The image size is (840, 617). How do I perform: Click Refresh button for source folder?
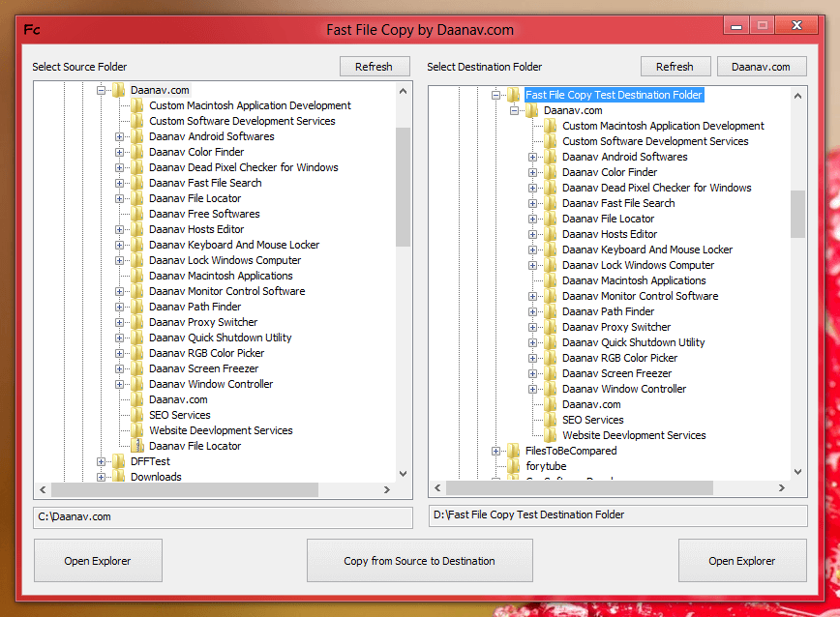point(375,67)
